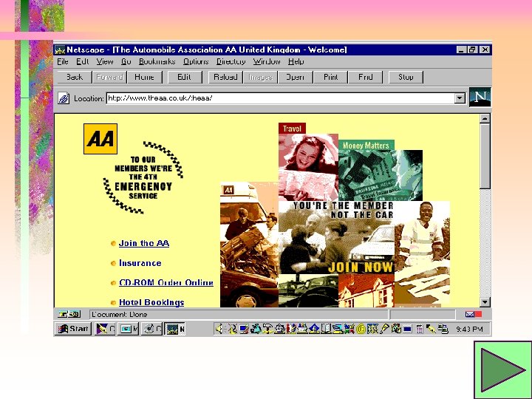The image size is (532, 399).
Task: Print the page using toolbar
Action: tap(330, 77)
